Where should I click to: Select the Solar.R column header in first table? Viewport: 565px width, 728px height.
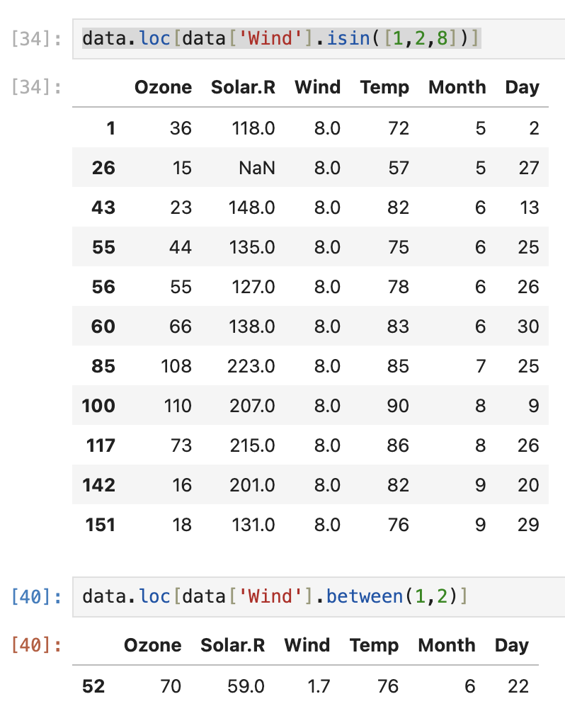coord(244,87)
